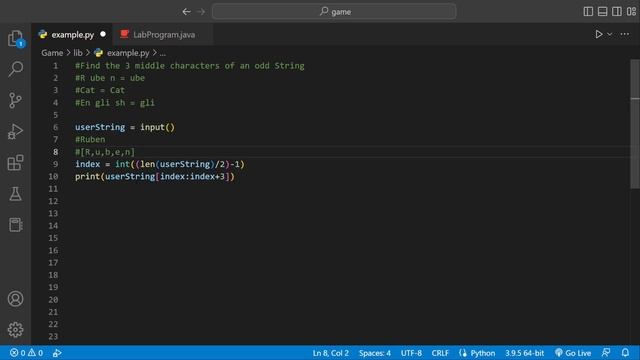
Task: Start Go Live server
Action: 573,353
